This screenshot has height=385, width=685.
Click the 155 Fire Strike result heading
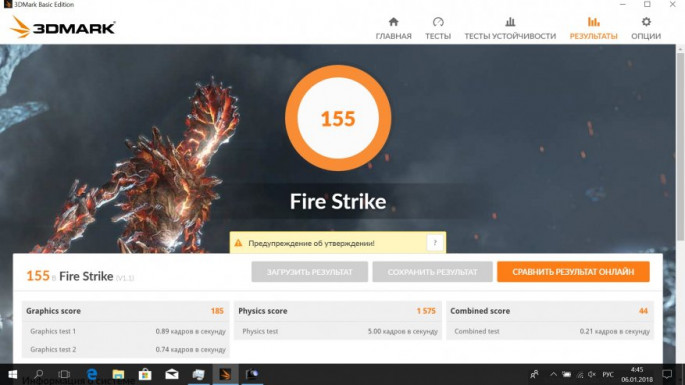tap(80, 276)
